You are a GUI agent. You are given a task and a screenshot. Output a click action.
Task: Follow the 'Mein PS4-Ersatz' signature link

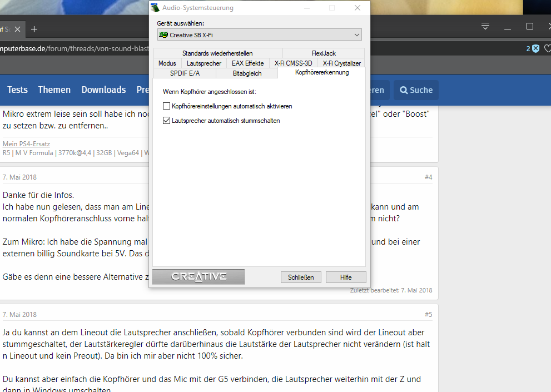pyautogui.click(x=26, y=144)
